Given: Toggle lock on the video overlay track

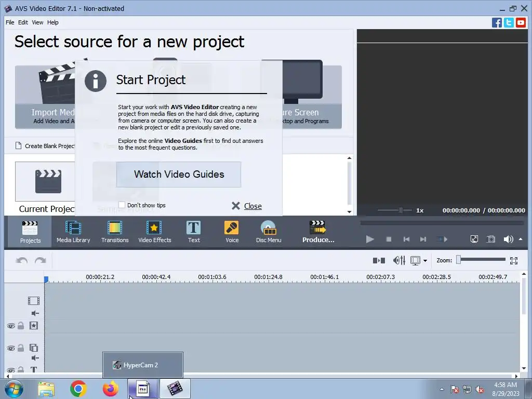Looking at the screenshot, I should click(x=21, y=348).
